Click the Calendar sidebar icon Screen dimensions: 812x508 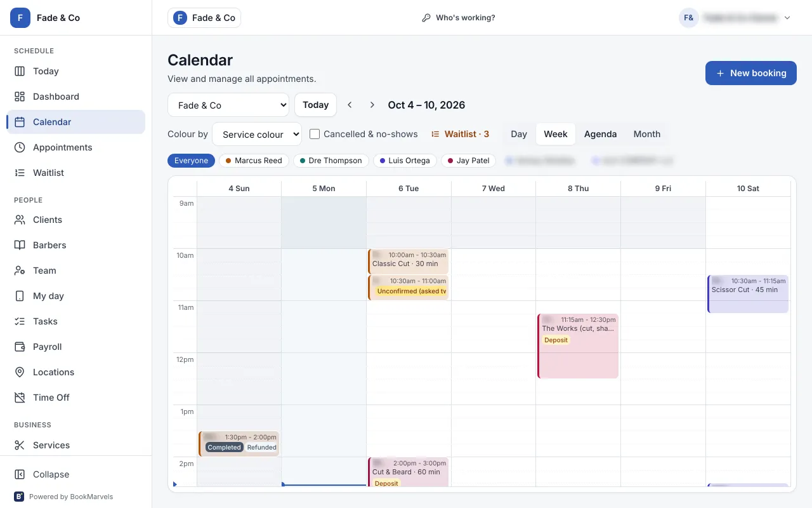(20, 122)
